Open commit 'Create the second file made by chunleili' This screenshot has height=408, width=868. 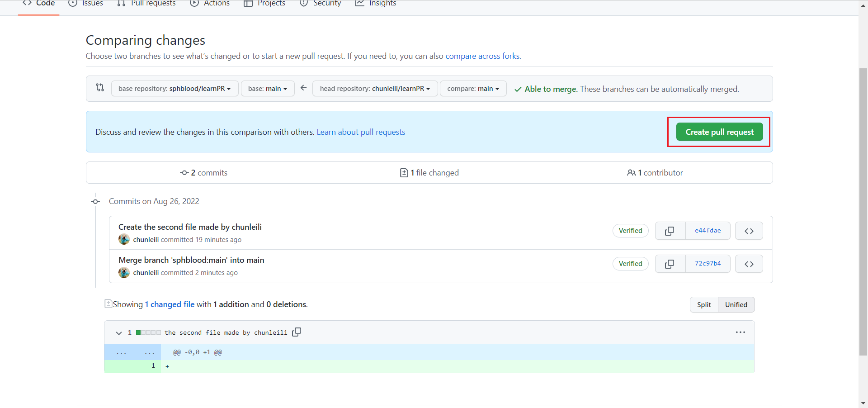click(x=190, y=227)
